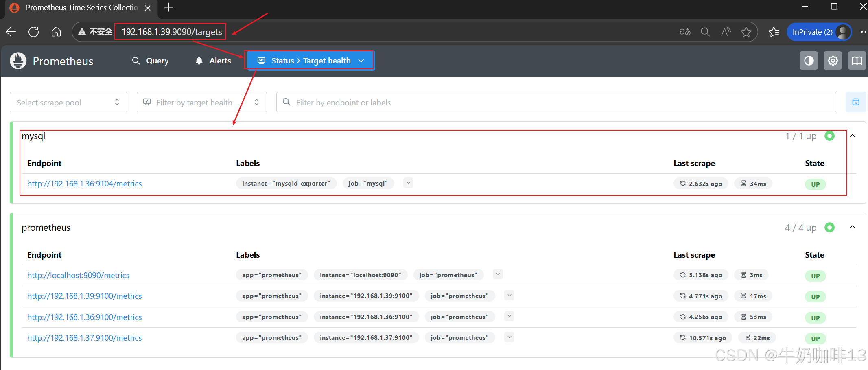This screenshot has height=370, width=868.
Task: Start read aloud from address bar
Action: [x=726, y=32]
